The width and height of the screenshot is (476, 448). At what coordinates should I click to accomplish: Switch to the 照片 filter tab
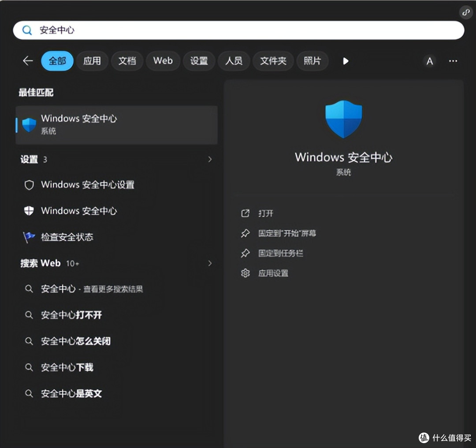click(x=312, y=61)
